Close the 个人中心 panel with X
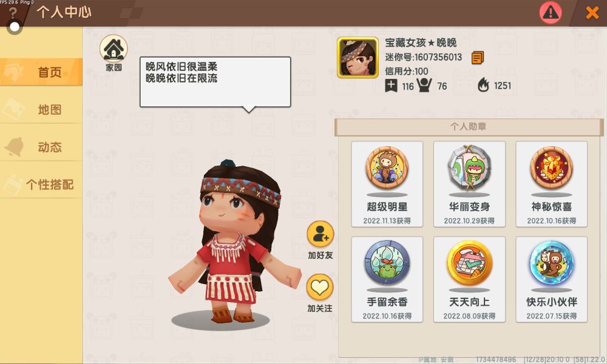 click(x=592, y=13)
